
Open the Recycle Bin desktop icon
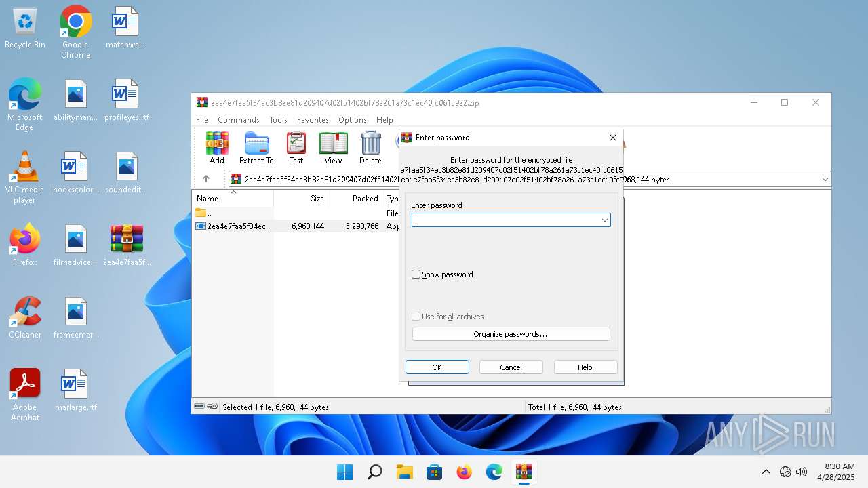click(25, 28)
